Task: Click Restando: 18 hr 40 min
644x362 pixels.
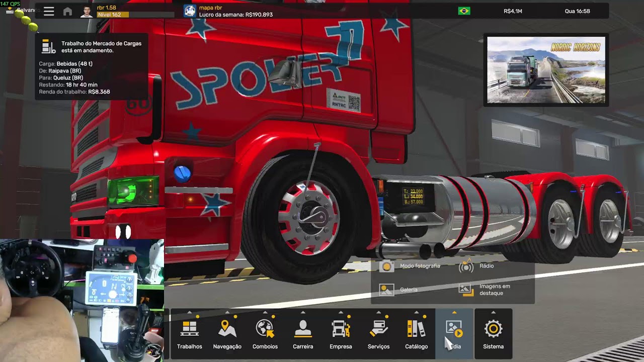Action: (x=68, y=85)
